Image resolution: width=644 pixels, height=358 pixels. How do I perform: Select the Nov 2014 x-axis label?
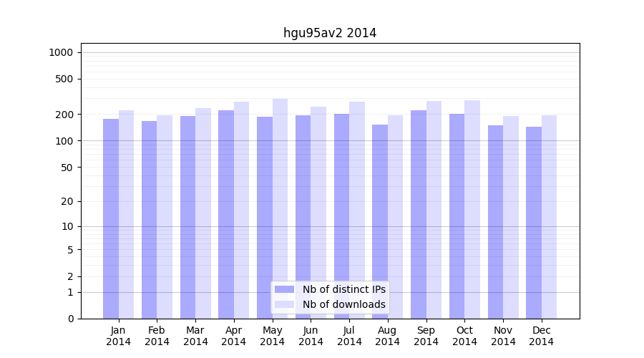coord(503,336)
